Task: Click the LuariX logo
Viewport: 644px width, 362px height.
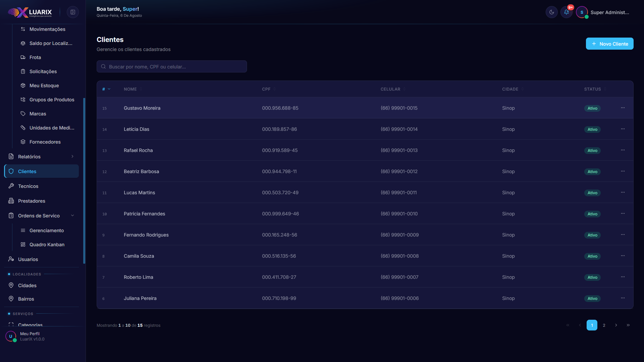Action: pyautogui.click(x=30, y=12)
